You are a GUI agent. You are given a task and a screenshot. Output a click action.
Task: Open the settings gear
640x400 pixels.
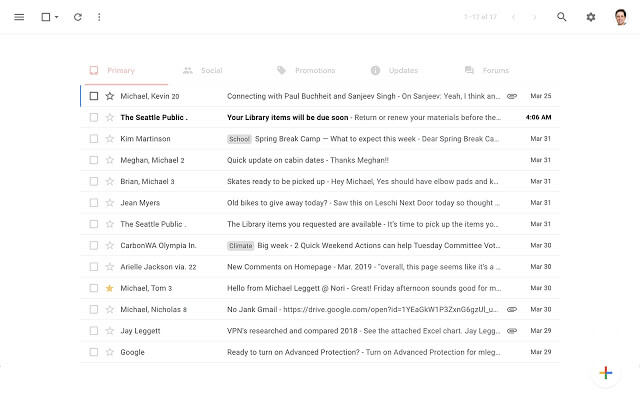[x=590, y=17]
